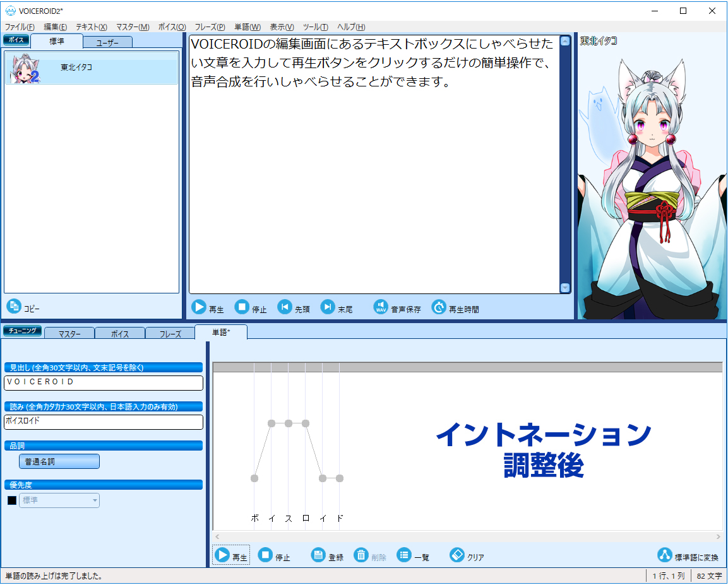The height and width of the screenshot is (585, 728).
Task: Open the フレーズ(P) menu
Action: click(210, 27)
